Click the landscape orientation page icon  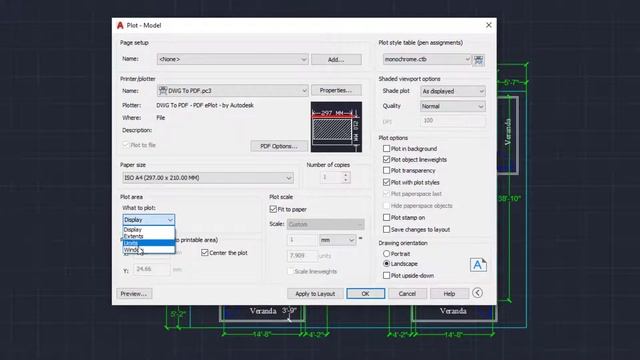tap(478, 265)
